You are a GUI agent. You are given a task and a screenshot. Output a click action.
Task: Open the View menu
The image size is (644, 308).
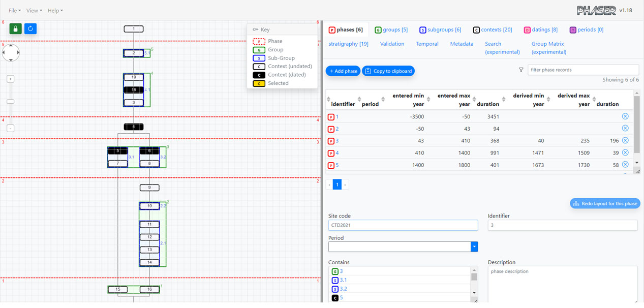[34, 11]
